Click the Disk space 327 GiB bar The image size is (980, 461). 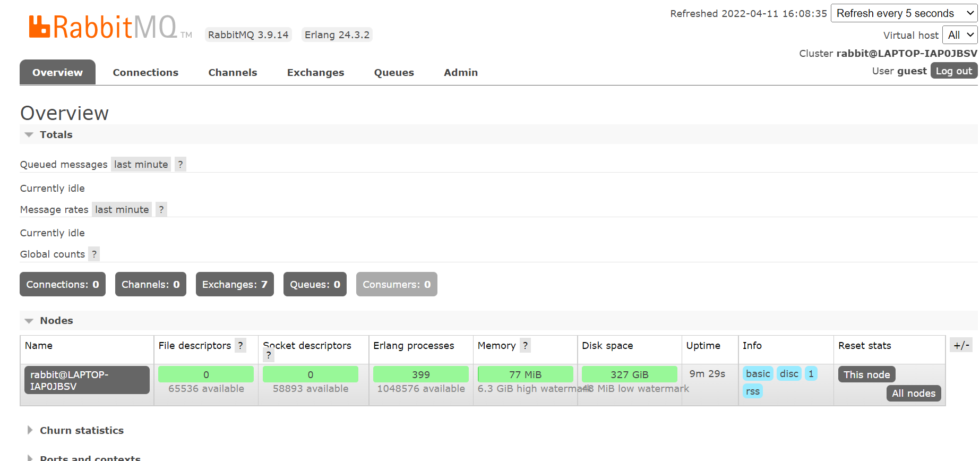tap(630, 374)
